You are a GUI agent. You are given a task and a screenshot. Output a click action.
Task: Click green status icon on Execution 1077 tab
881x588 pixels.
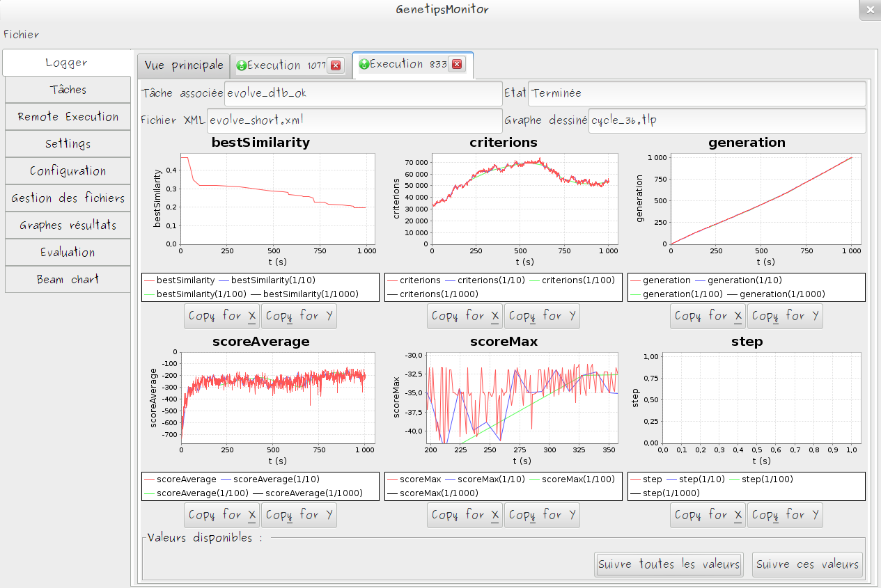[x=241, y=65]
